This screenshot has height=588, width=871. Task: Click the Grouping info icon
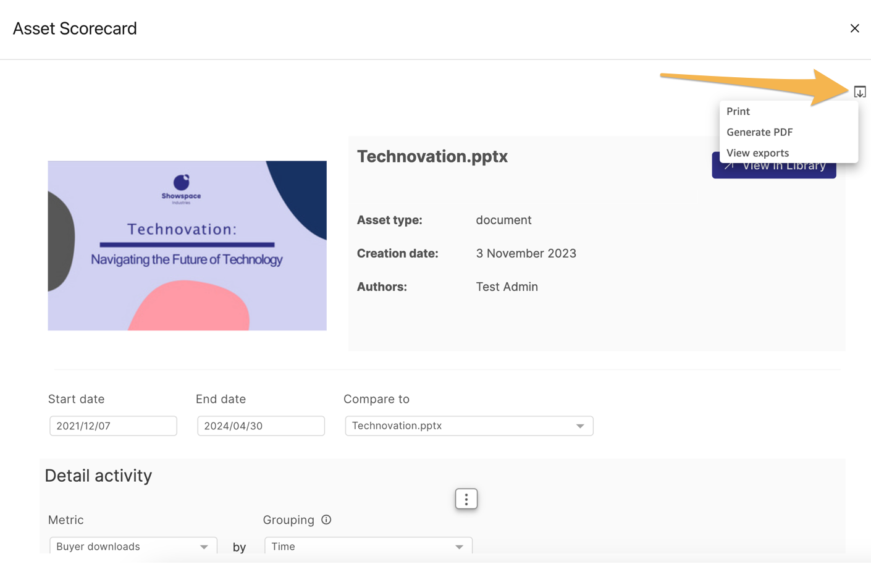[326, 520]
